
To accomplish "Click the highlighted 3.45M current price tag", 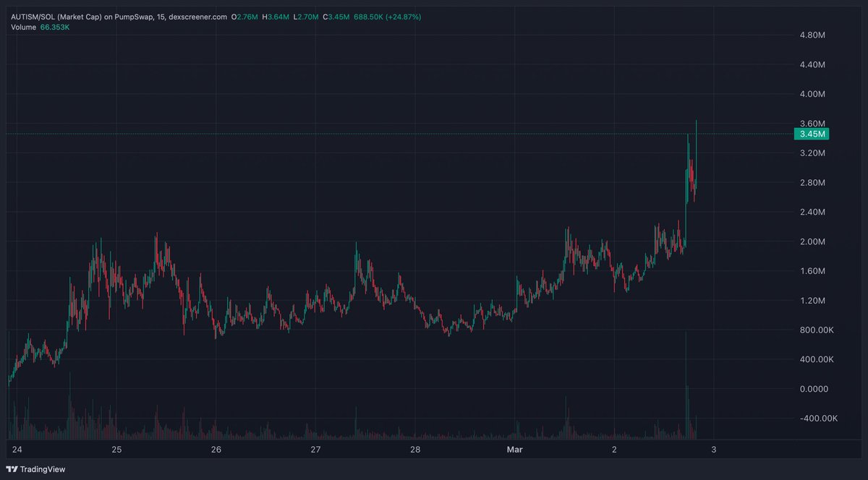I will coord(812,134).
